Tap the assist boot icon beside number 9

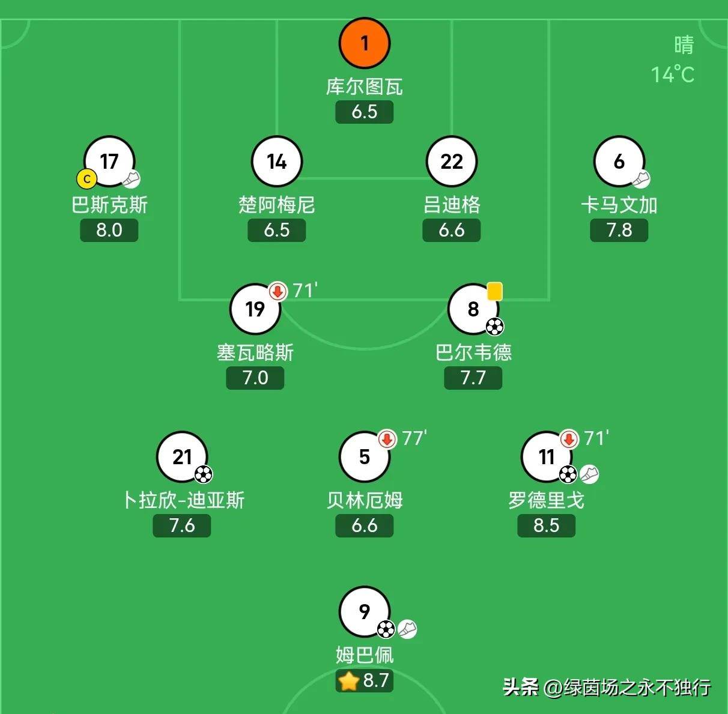coord(407,629)
